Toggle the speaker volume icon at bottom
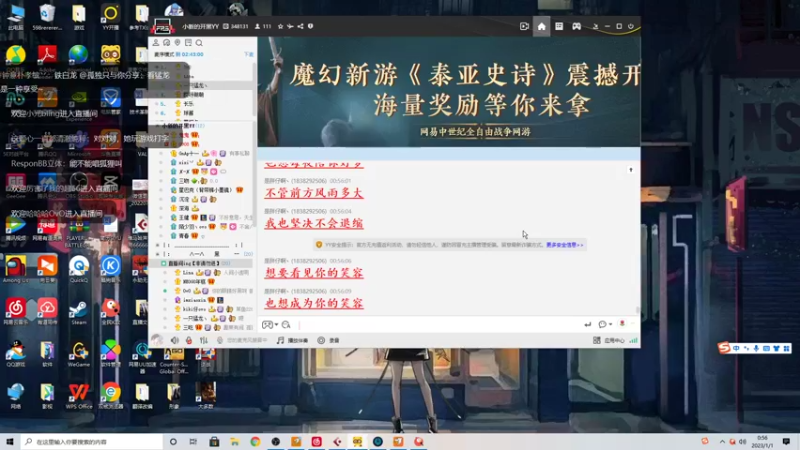The height and width of the screenshot is (450, 800). [x=174, y=340]
